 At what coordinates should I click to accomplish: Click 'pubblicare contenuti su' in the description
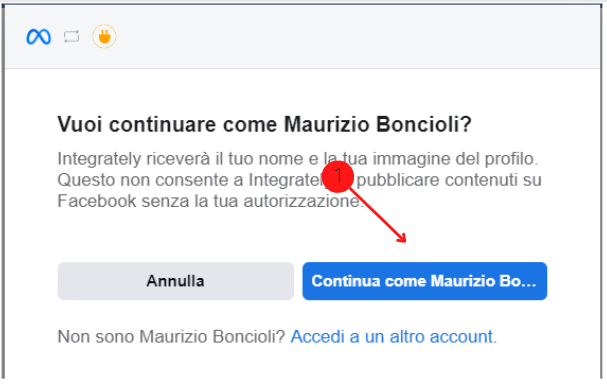coord(449,180)
